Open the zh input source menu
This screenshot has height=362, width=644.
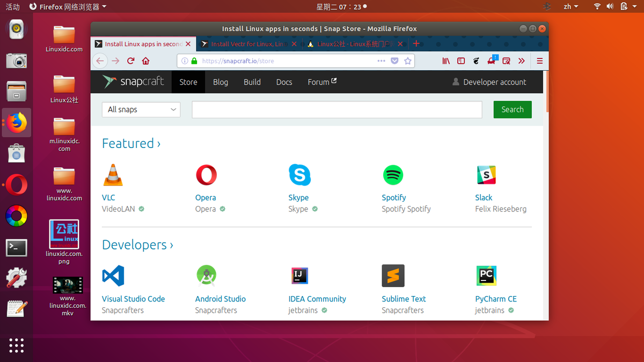click(x=571, y=6)
